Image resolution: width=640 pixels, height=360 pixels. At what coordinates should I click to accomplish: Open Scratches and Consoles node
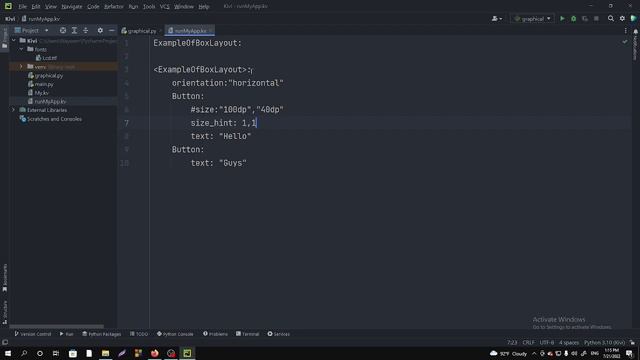click(54, 119)
